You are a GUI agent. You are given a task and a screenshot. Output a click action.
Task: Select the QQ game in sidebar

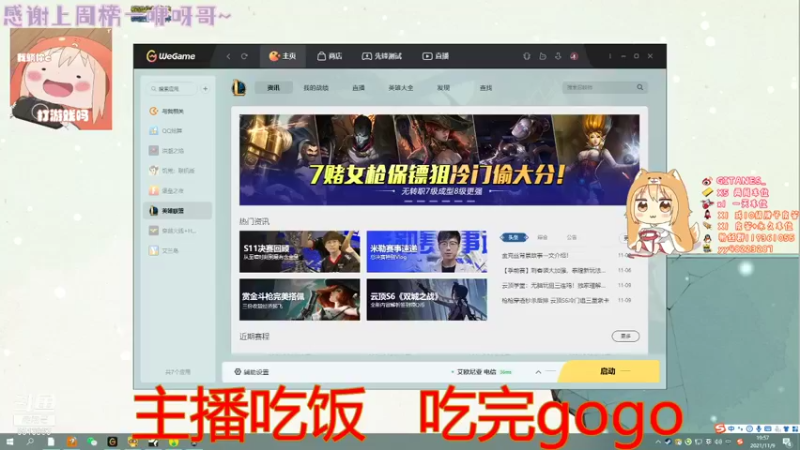pos(177,131)
